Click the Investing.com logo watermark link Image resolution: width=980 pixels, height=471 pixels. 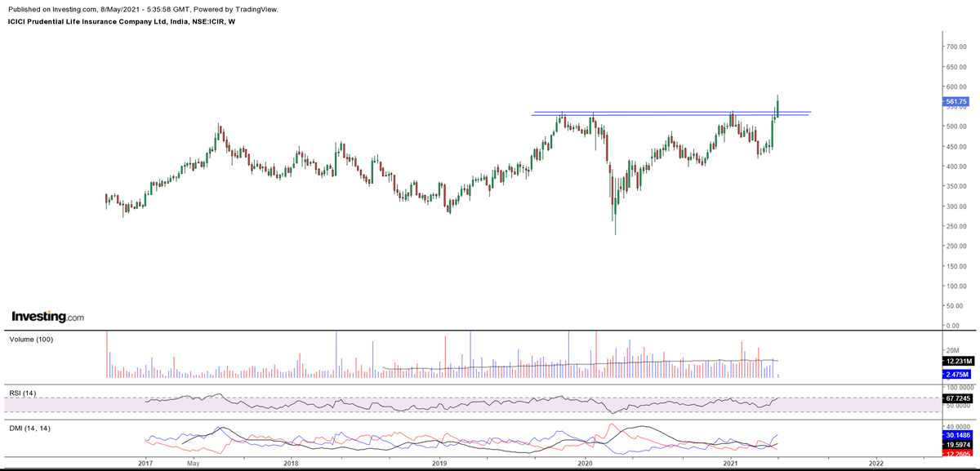(47, 317)
